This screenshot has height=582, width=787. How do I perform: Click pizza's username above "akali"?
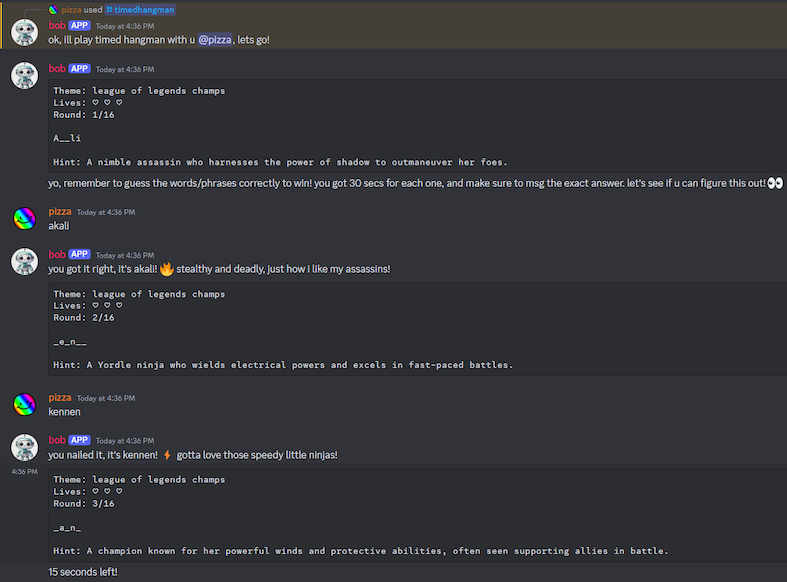[60, 212]
